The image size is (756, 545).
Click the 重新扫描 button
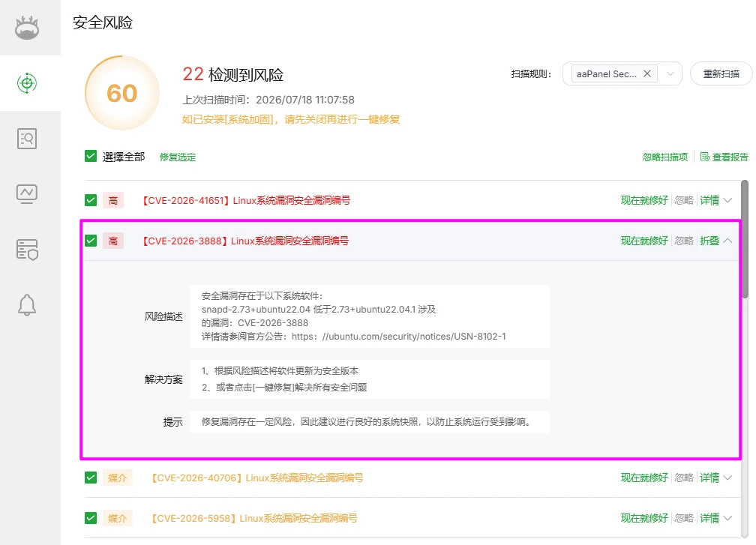[721, 73]
